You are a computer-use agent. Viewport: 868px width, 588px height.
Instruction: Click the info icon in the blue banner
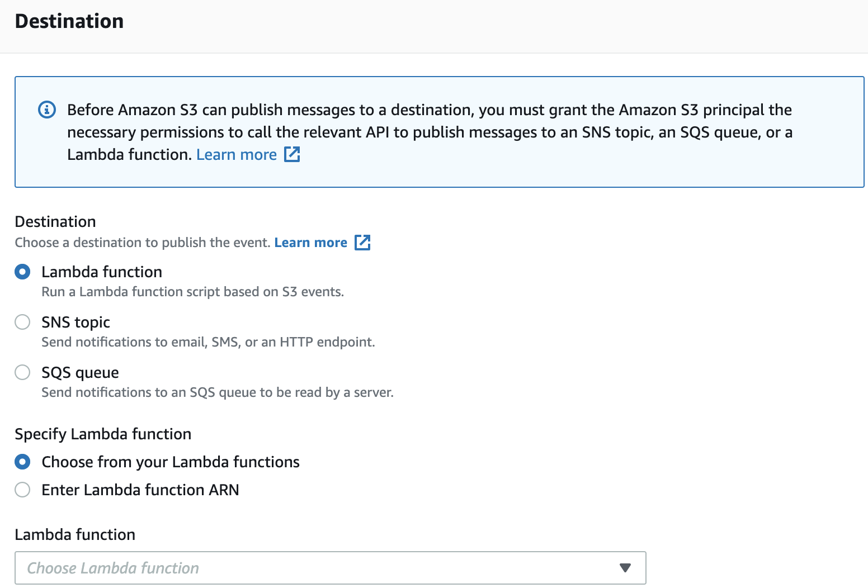click(46, 110)
